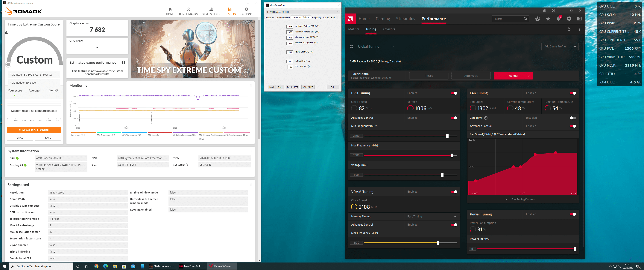Open System information three-dot menu
This screenshot has height=270, width=644.
coord(251,151)
